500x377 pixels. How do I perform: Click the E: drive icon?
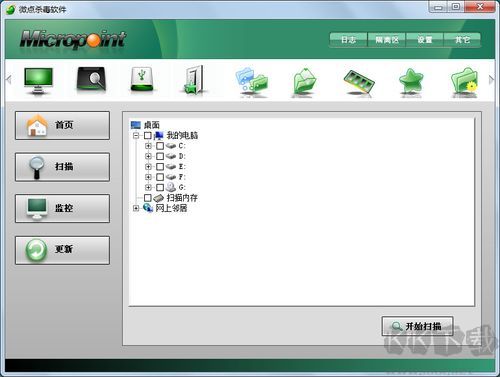(171, 166)
